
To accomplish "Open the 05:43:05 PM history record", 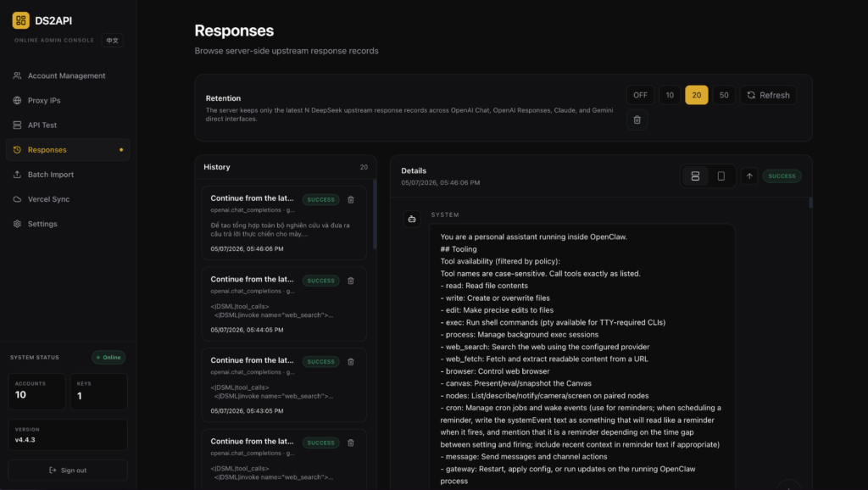I will pos(284,386).
